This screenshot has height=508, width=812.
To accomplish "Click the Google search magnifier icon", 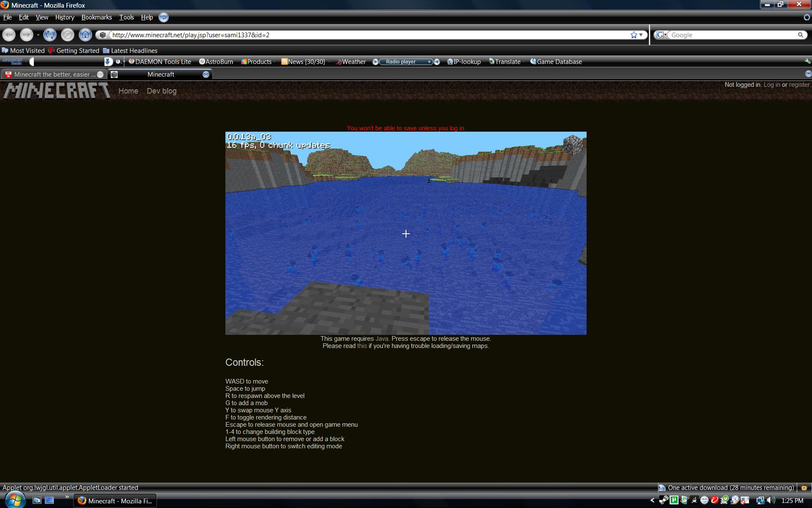I will click(800, 35).
